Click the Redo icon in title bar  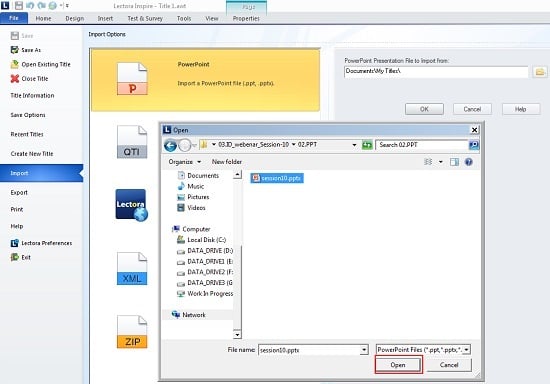[41, 5]
